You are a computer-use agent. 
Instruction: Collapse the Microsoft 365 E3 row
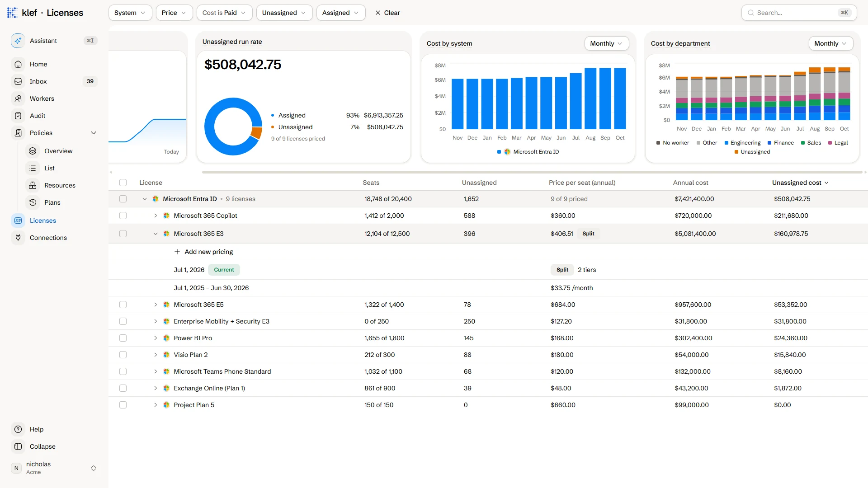(156, 234)
